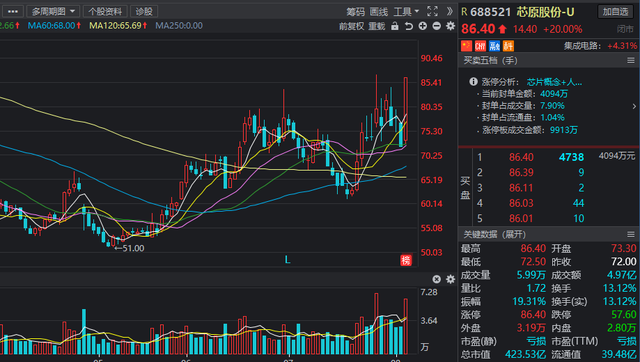This screenshot has height=362, width=640.
Task: Open the 多周期图 dropdown
Action: (53, 11)
